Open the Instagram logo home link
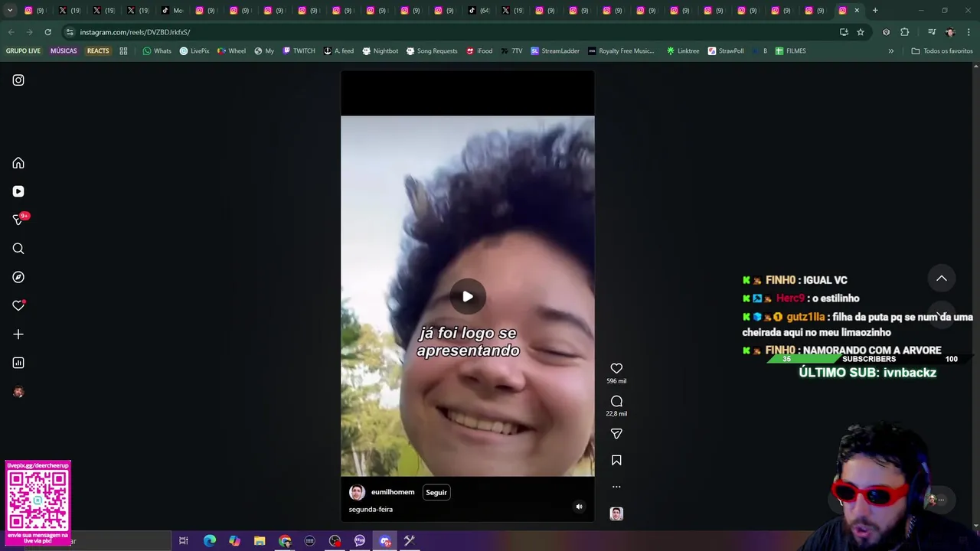This screenshot has width=980, height=551. [x=18, y=80]
